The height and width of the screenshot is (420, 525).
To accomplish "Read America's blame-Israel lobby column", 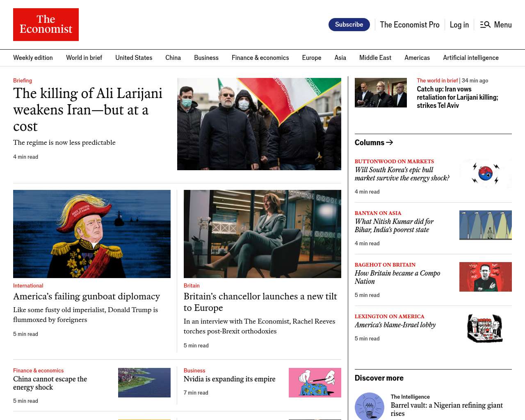I will 395,325.
